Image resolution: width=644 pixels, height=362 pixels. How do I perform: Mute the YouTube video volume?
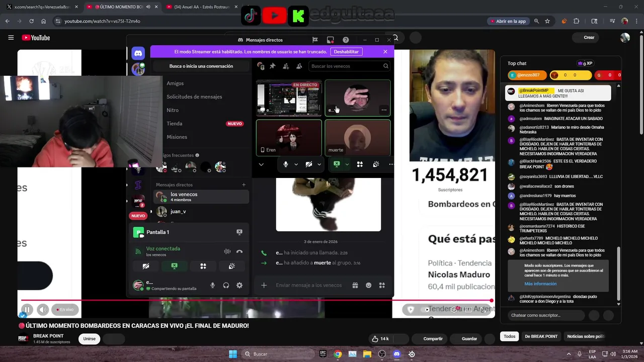[43, 310]
